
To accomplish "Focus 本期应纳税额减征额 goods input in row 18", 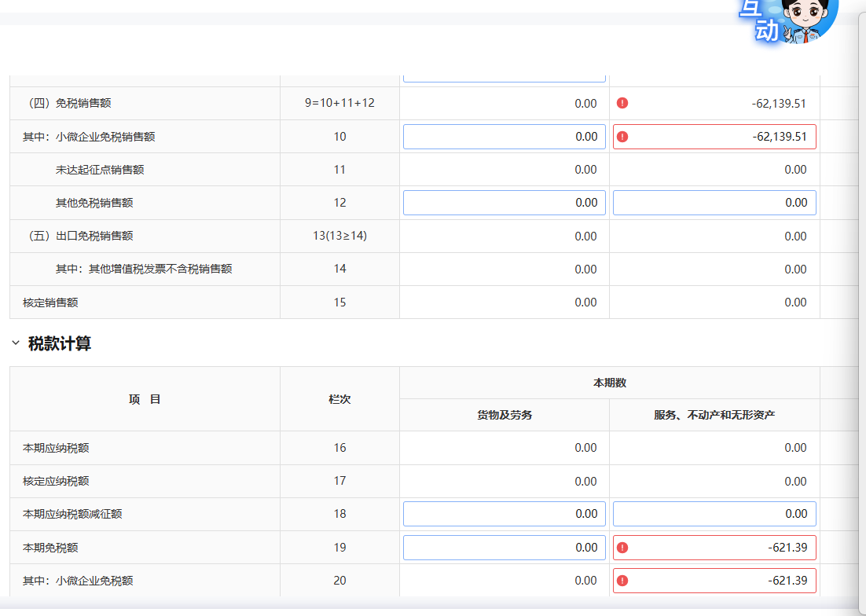I will (504, 514).
